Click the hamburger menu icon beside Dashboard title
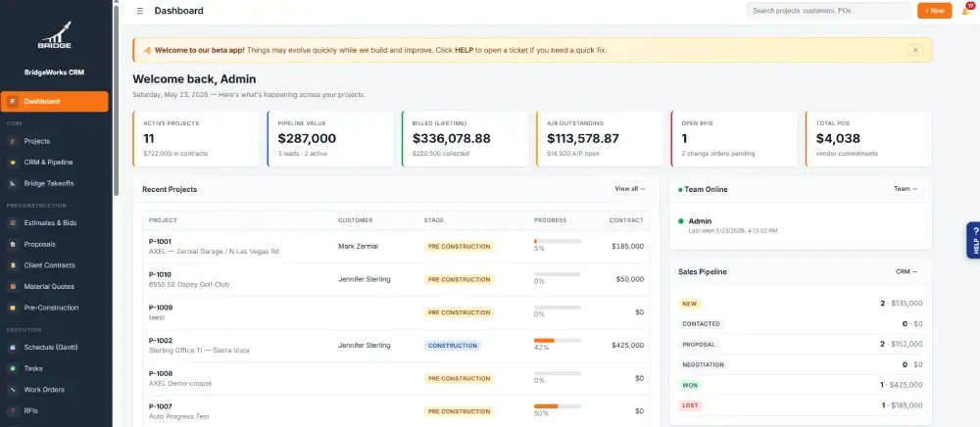 point(140,11)
